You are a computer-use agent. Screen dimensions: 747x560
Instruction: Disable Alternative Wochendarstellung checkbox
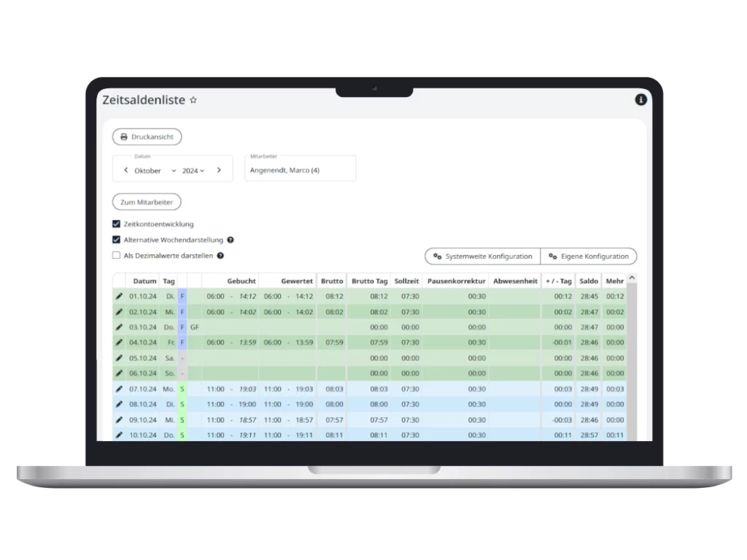coord(116,240)
